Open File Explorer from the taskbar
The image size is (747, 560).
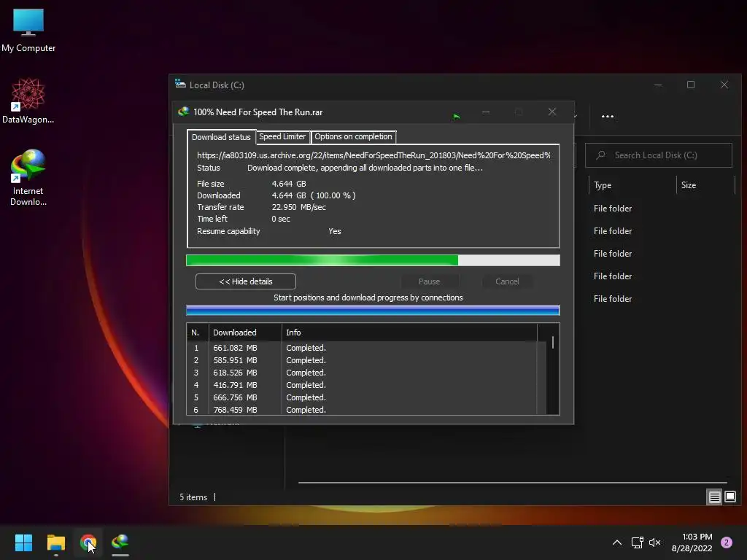click(55, 542)
